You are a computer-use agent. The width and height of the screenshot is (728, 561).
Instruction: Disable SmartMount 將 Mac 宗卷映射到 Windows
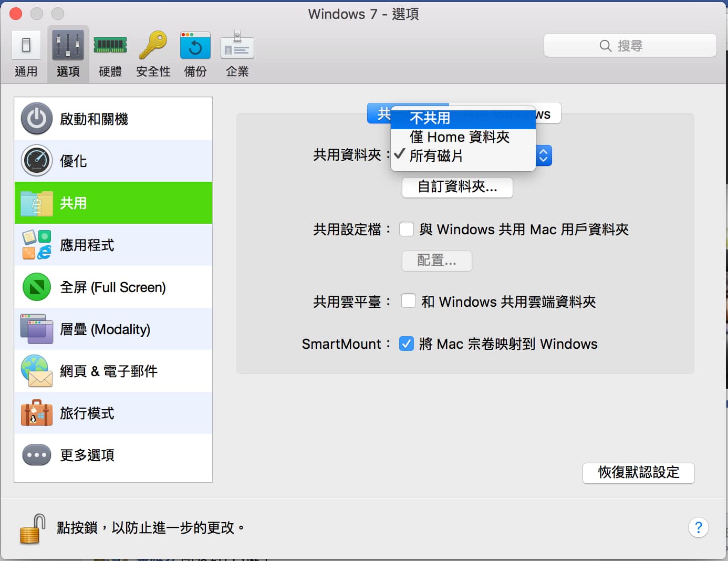point(407,344)
